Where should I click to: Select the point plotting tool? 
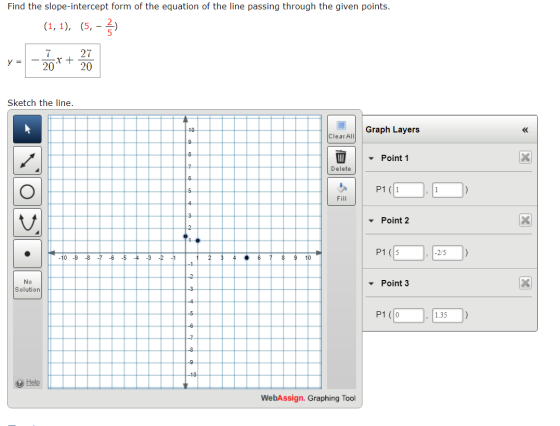pos(28,254)
